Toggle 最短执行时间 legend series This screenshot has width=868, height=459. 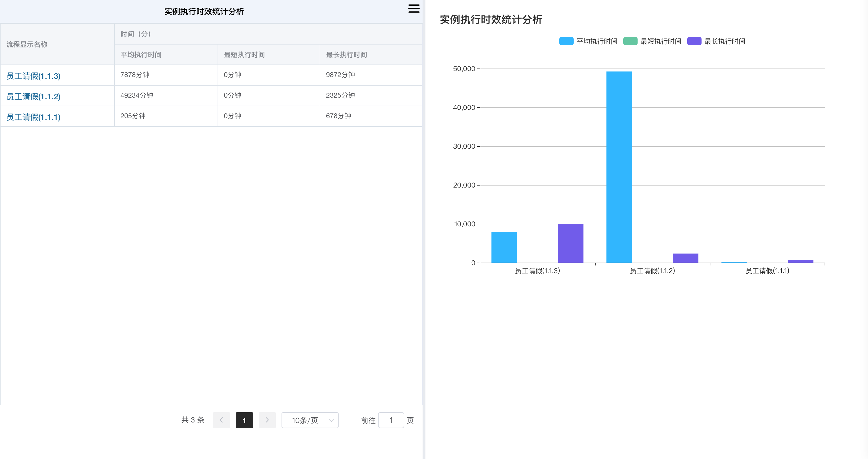tap(660, 41)
